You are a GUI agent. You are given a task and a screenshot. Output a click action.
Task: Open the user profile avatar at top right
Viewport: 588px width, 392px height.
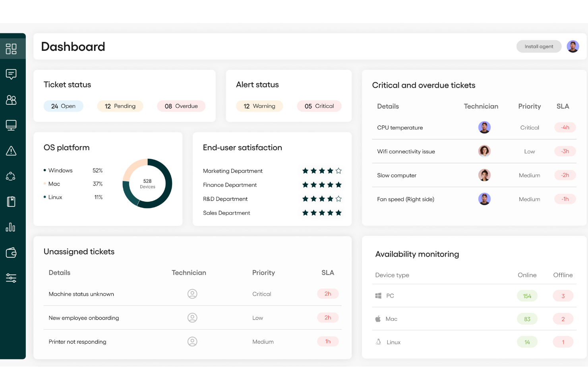[x=573, y=46]
